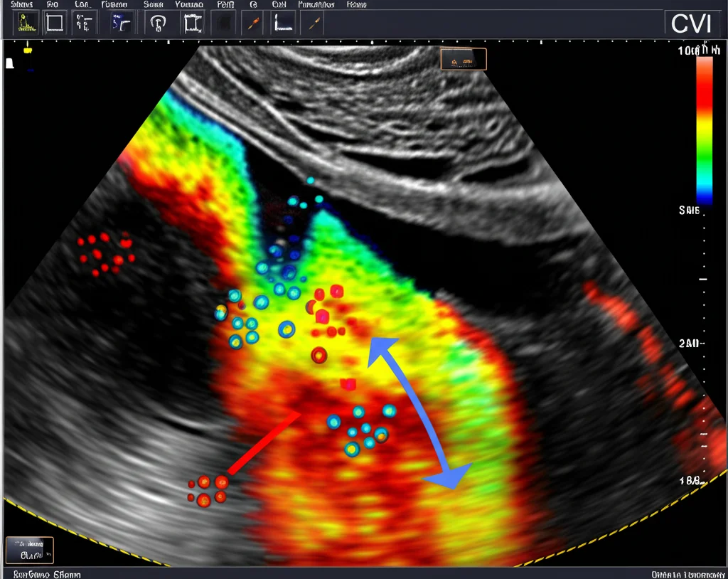Enable the highlighted blue toolbar mode button

(x=121, y=23)
